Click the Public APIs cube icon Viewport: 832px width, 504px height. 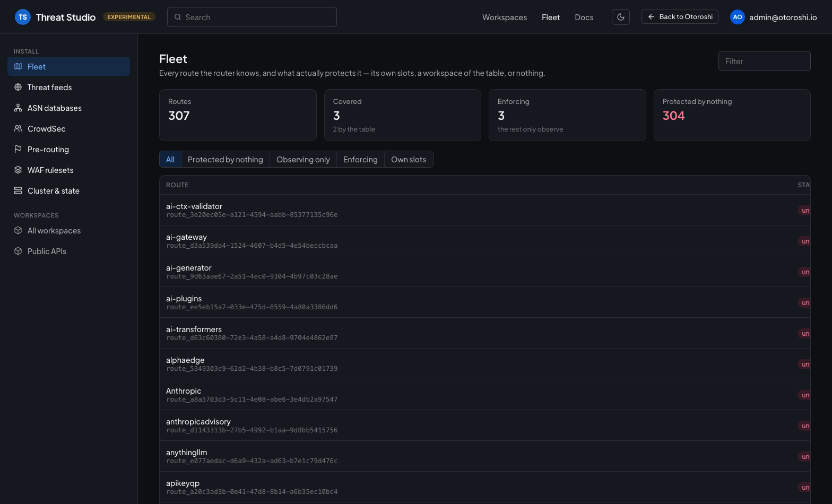pyautogui.click(x=18, y=251)
